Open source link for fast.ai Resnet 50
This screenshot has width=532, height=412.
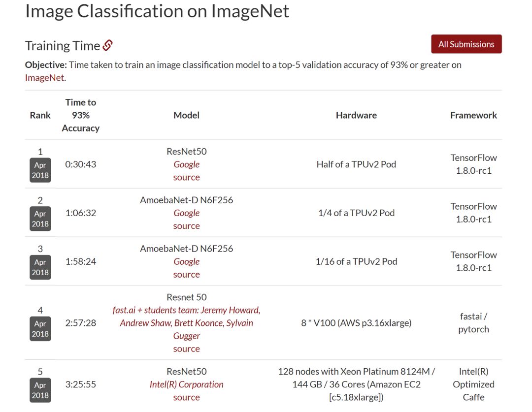coord(187,349)
